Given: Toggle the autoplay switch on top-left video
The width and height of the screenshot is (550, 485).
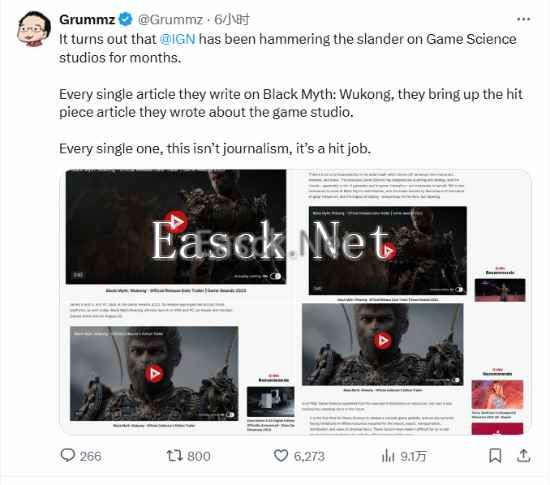Looking at the screenshot, I should [276, 276].
